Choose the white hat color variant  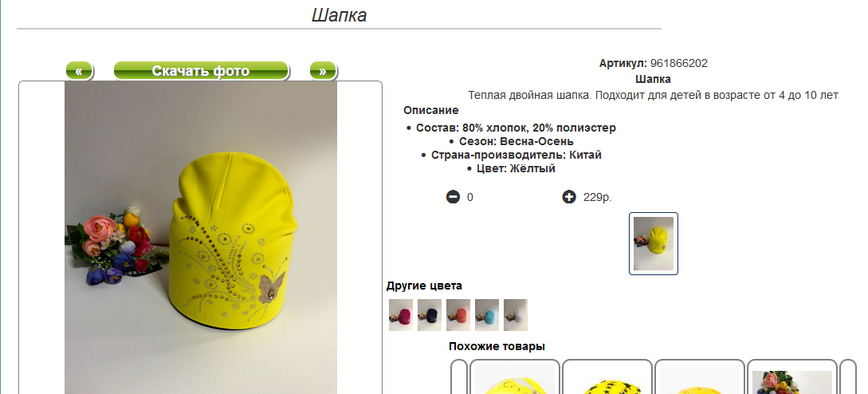516,315
